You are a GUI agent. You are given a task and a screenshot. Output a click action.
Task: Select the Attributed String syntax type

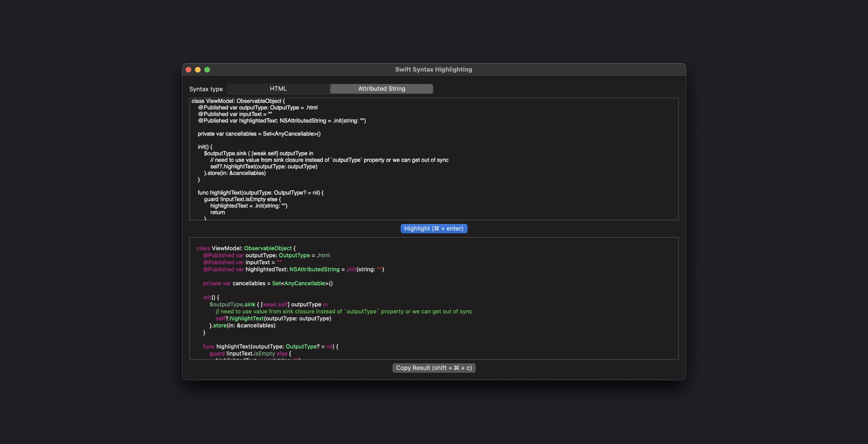pyautogui.click(x=381, y=89)
